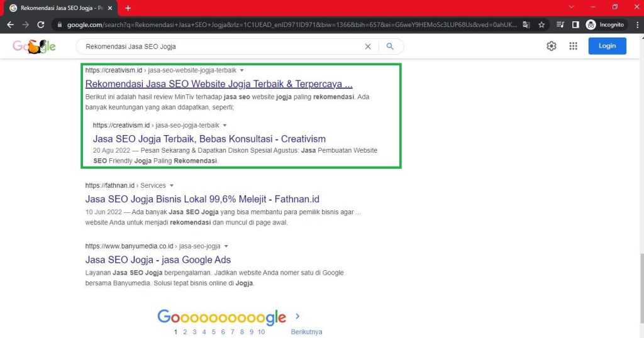Open Google quick settings gear
Viewport: 644px width, 338px height.
[x=551, y=46]
